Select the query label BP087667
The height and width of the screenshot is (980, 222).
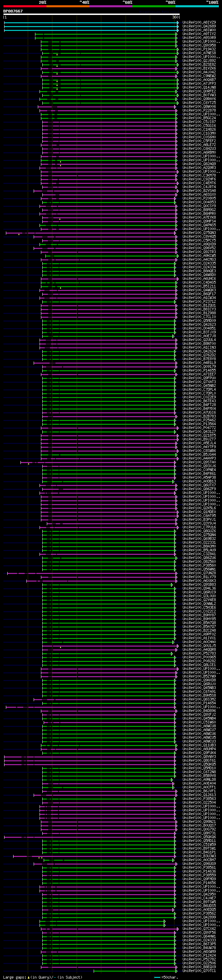[13, 11]
